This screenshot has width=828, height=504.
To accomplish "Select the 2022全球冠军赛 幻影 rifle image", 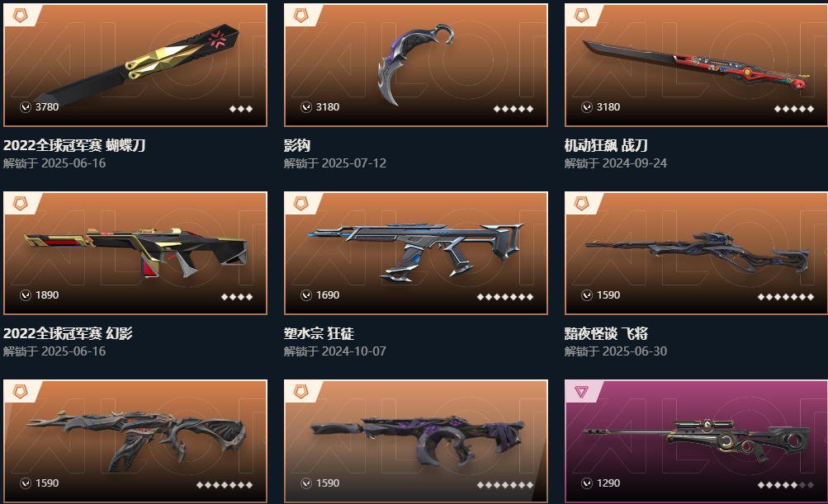I will coord(135,252).
